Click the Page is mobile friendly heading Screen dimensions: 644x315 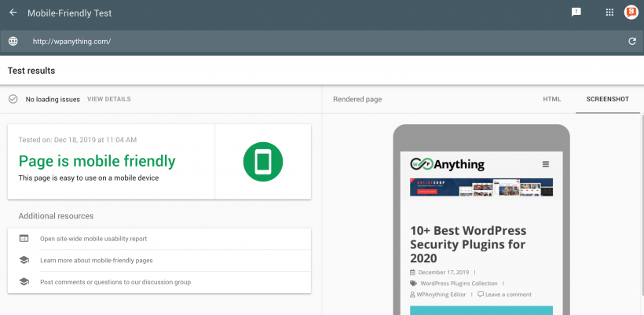[x=97, y=161]
